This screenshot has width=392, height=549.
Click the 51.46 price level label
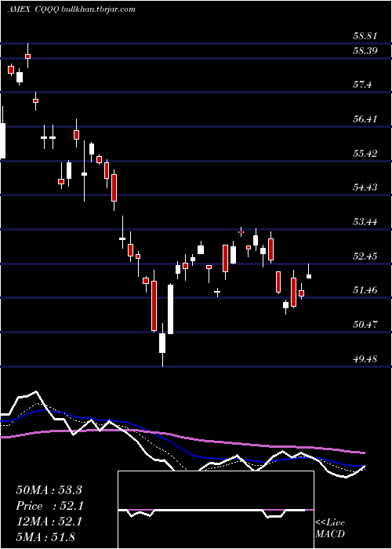pos(365,290)
